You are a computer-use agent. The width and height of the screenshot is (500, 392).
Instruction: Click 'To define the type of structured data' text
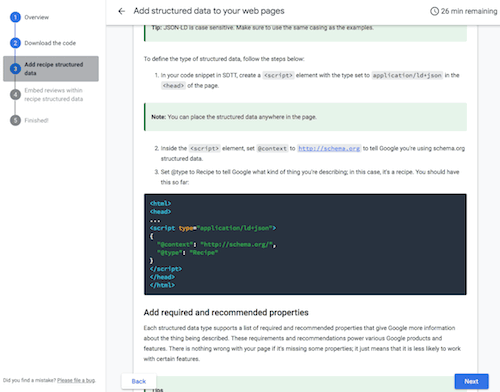point(224,59)
